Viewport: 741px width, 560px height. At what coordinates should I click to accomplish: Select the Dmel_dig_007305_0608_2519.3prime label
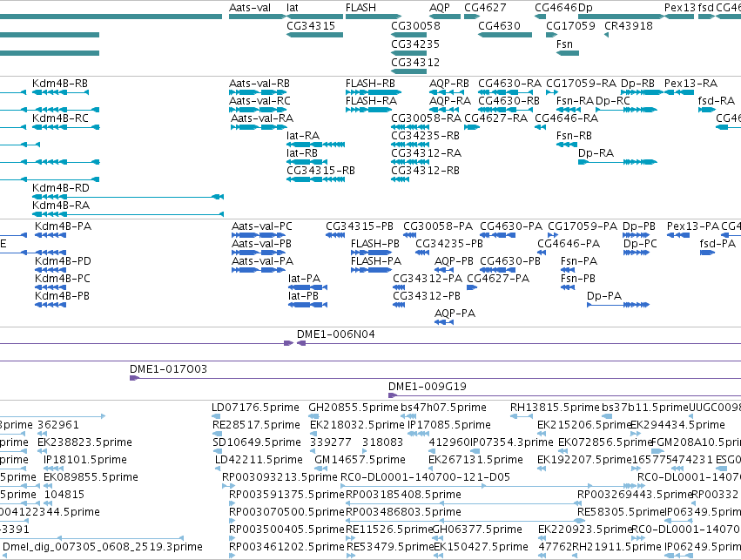103,546
